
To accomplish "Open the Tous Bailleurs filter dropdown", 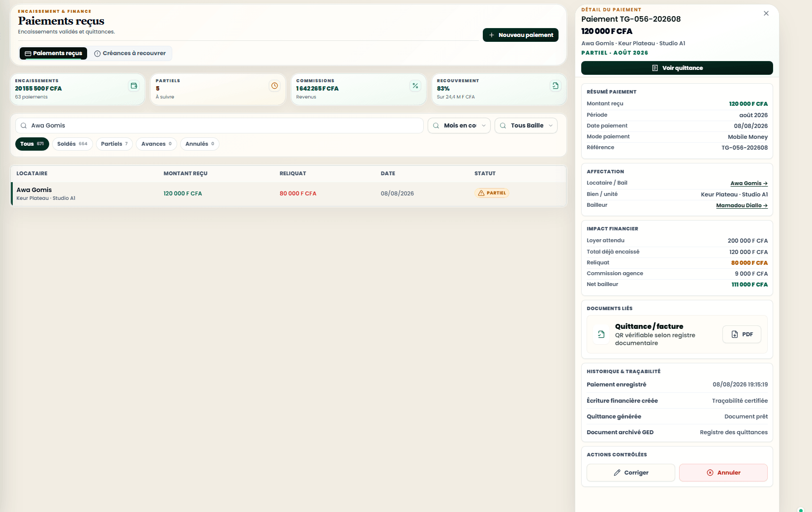I will tap(526, 126).
